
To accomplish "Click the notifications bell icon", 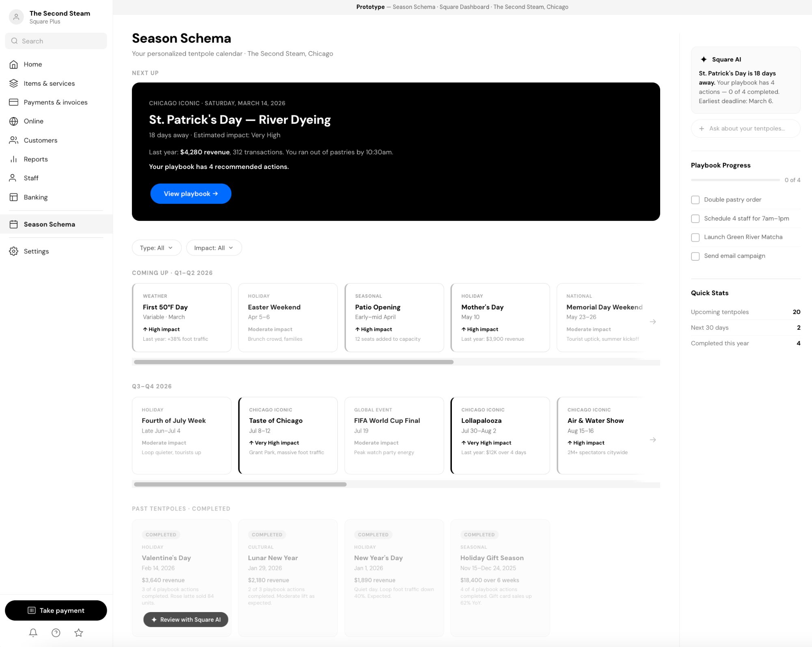I will click(x=33, y=632).
